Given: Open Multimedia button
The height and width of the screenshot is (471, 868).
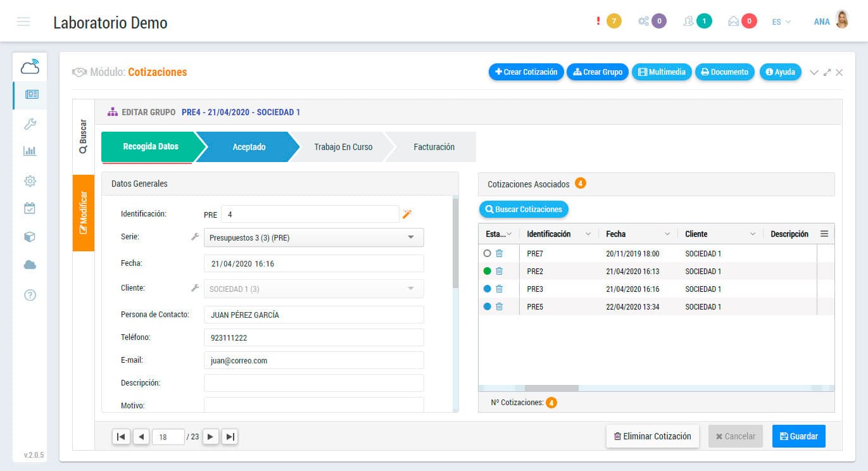Looking at the screenshot, I should [x=662, y=72].
